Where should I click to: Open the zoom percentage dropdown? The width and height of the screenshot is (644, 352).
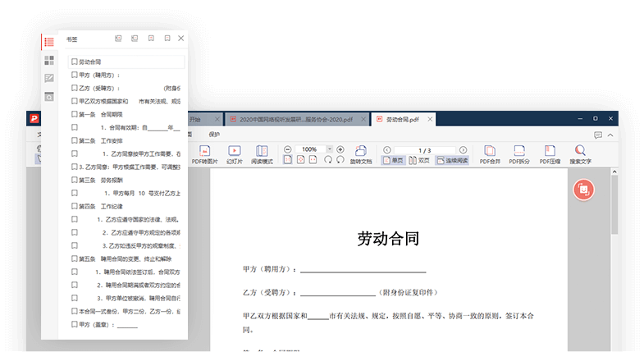pos(328,149)
